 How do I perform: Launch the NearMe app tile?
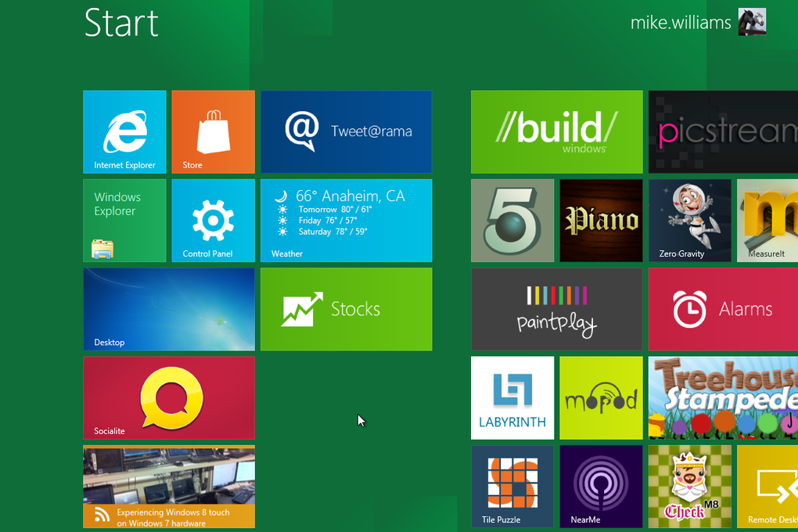point(601,487)
